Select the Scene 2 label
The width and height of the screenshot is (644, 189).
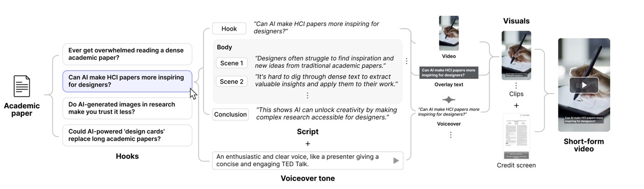(231, 82)
